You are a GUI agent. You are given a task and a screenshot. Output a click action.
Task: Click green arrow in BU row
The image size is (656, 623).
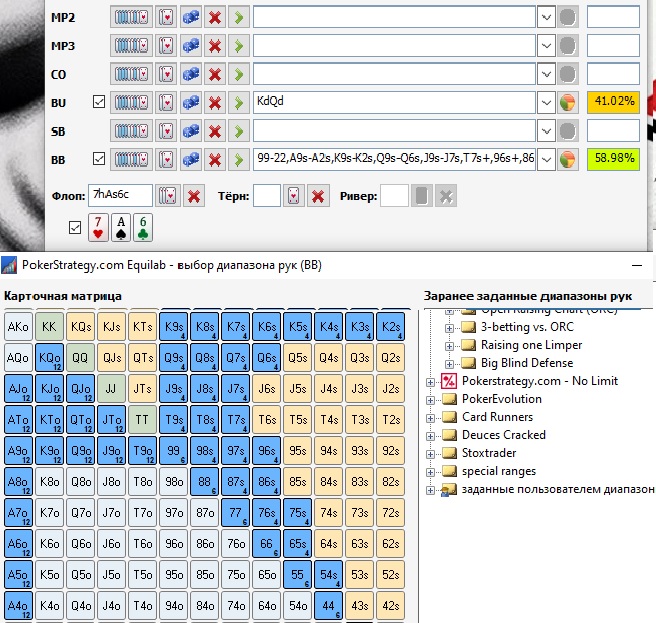(239, 103)
